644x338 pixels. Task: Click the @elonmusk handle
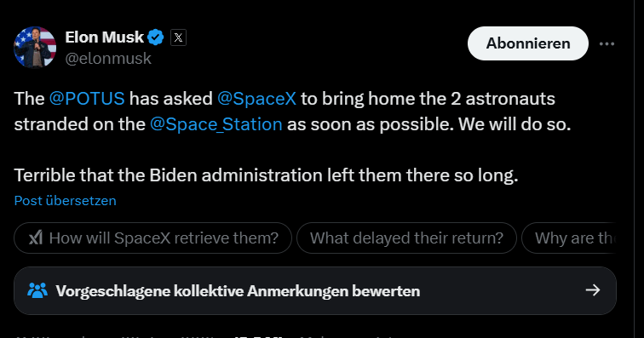pos(108,59)
